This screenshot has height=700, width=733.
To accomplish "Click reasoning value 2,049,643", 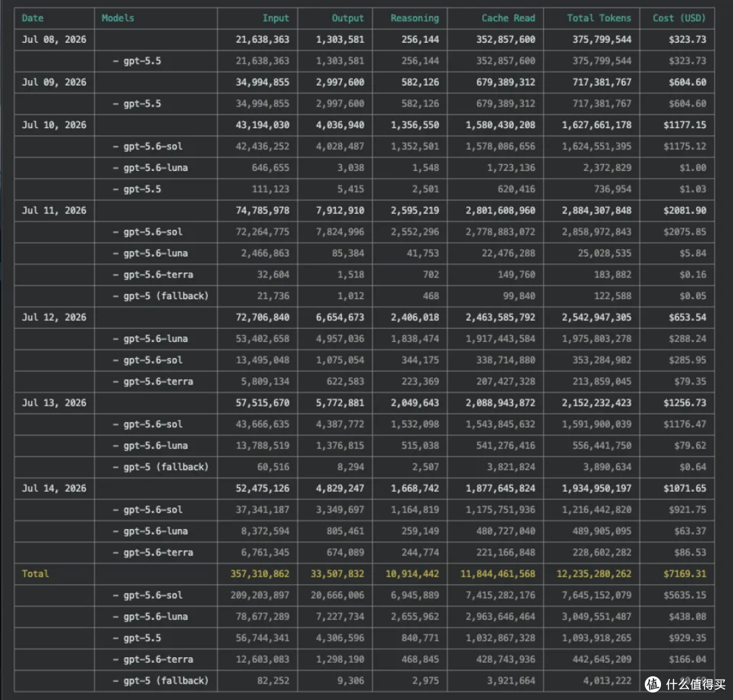I will [x=415, y=403].
